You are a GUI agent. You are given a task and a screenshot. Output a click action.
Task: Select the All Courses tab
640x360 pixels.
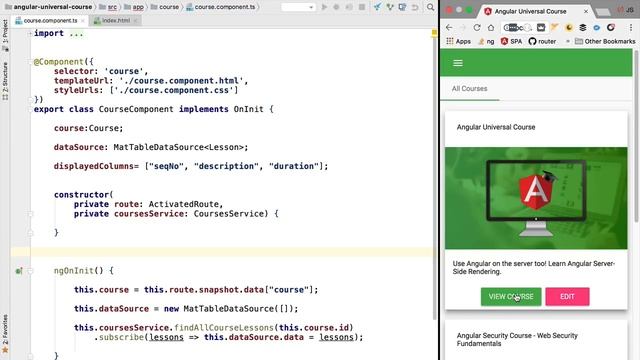tap(469, 89)
